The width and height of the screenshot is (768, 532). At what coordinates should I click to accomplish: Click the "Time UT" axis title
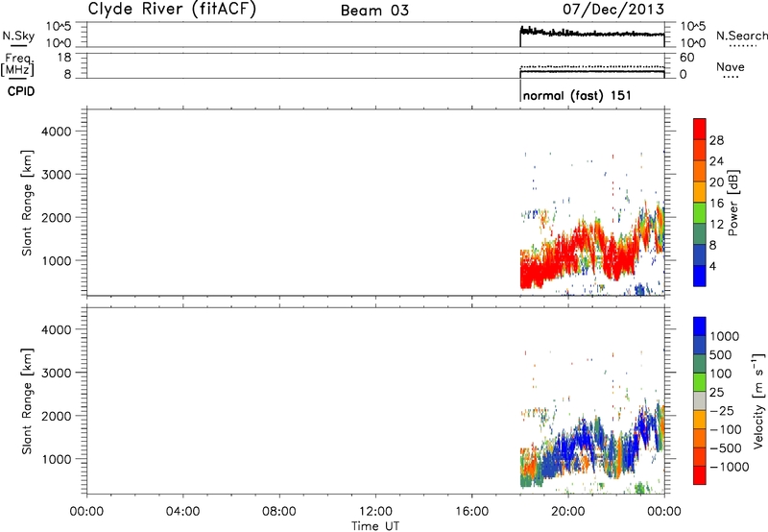[x=375, y=525]
